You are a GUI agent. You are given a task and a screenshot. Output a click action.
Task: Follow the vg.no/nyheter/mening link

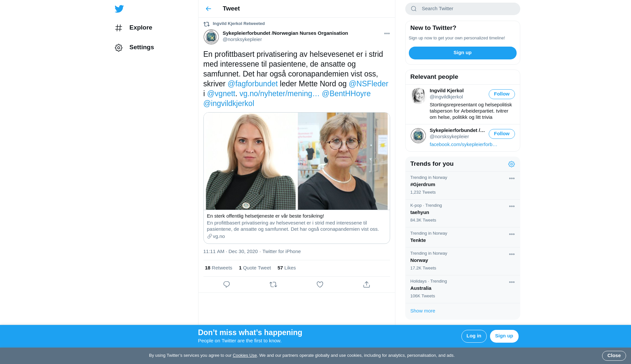[279, 94]
